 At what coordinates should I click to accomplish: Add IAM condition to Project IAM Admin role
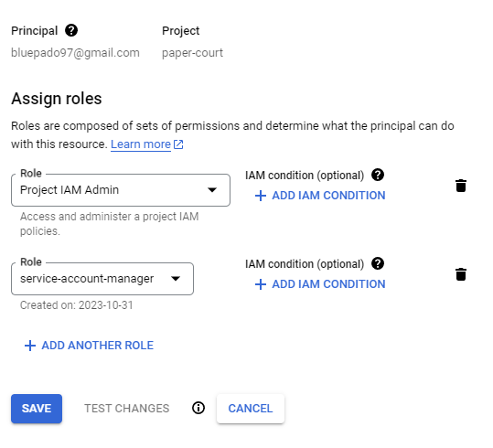[x=320, y=196]
